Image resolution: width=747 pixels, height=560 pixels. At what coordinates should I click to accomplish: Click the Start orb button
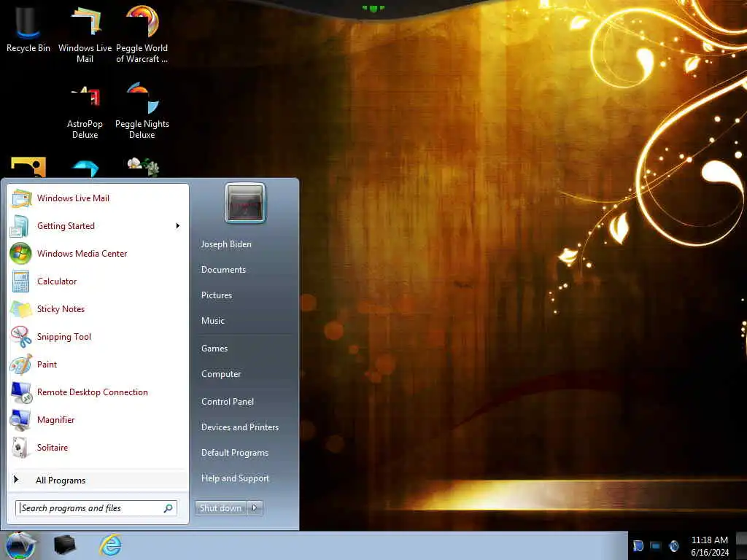click(20, 545)
